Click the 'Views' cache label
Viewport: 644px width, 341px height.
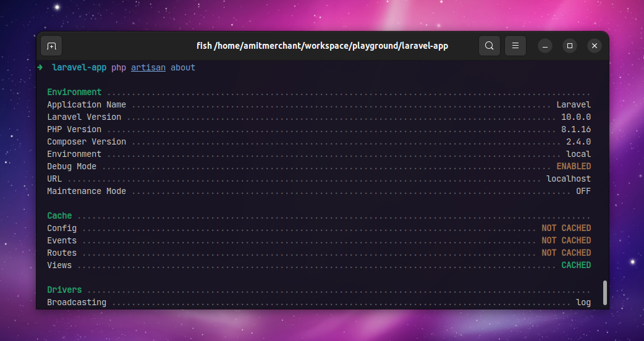coord(59,265)
